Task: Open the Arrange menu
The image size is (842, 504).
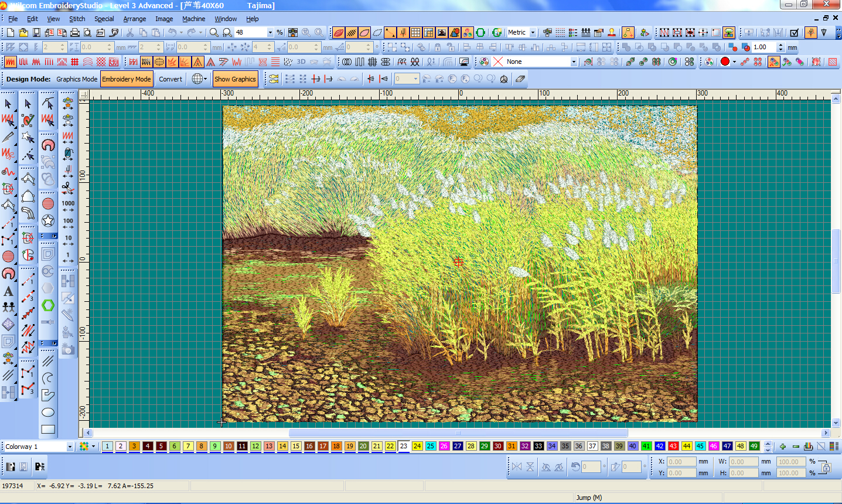Action: click(135, 19)
